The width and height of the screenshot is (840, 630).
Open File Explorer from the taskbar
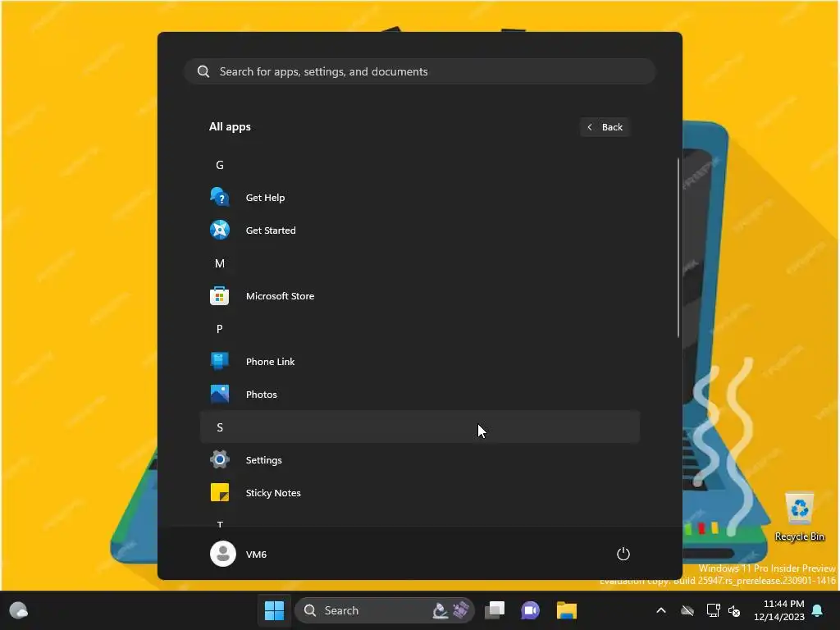point(566,610)
